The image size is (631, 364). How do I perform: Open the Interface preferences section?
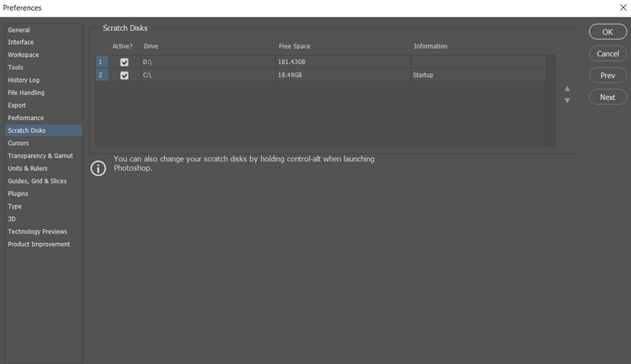click(x=21, y=42)
